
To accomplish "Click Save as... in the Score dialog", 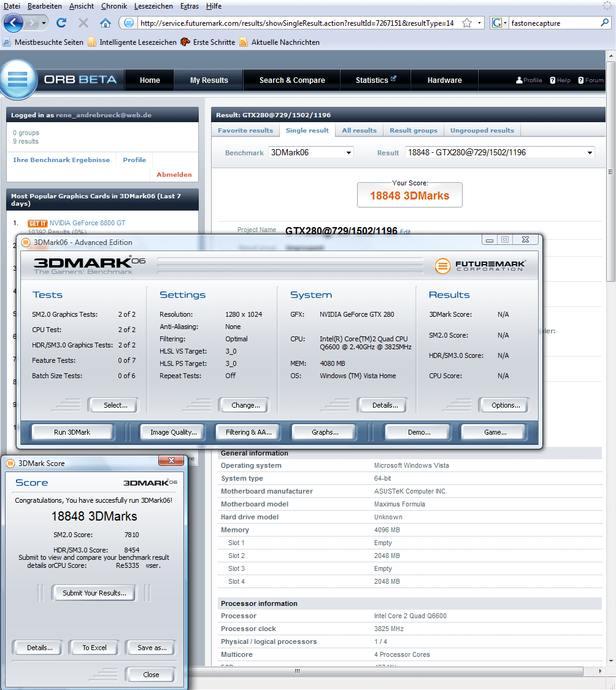I will point(152,648).
